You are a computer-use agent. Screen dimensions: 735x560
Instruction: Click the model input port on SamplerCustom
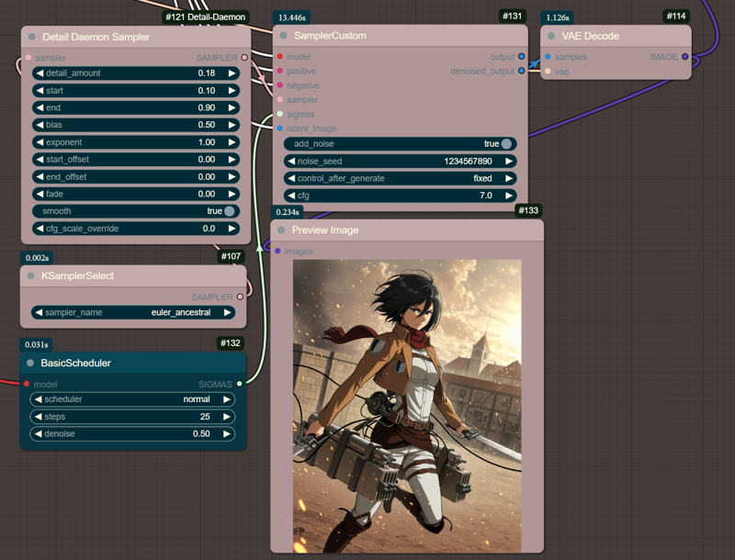280,57
